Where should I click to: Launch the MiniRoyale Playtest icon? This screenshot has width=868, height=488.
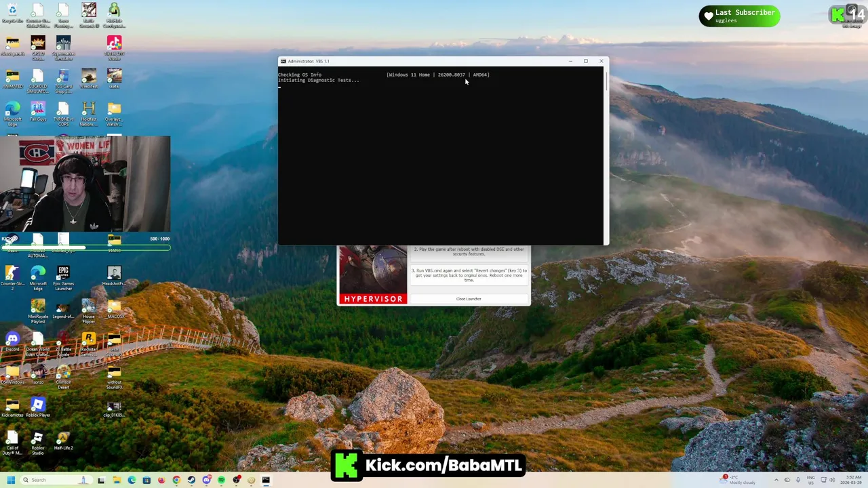click(38, 309)
